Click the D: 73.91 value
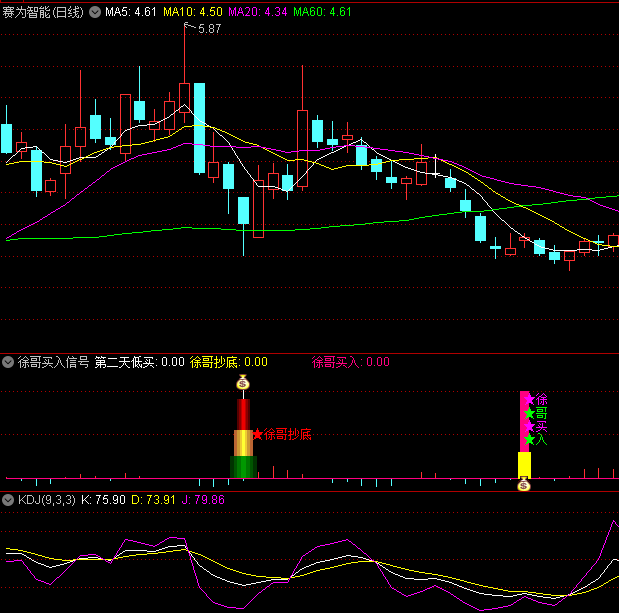This screenshot has height=613, width=619. (x=153, y=500)
